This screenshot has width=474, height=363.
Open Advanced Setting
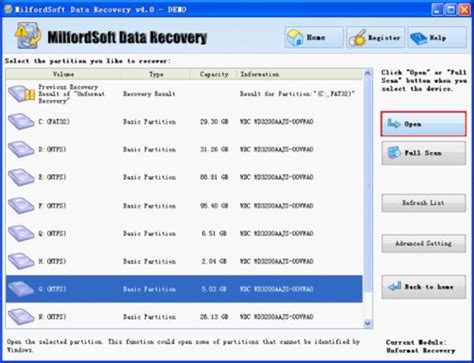[x=423, y=243]
